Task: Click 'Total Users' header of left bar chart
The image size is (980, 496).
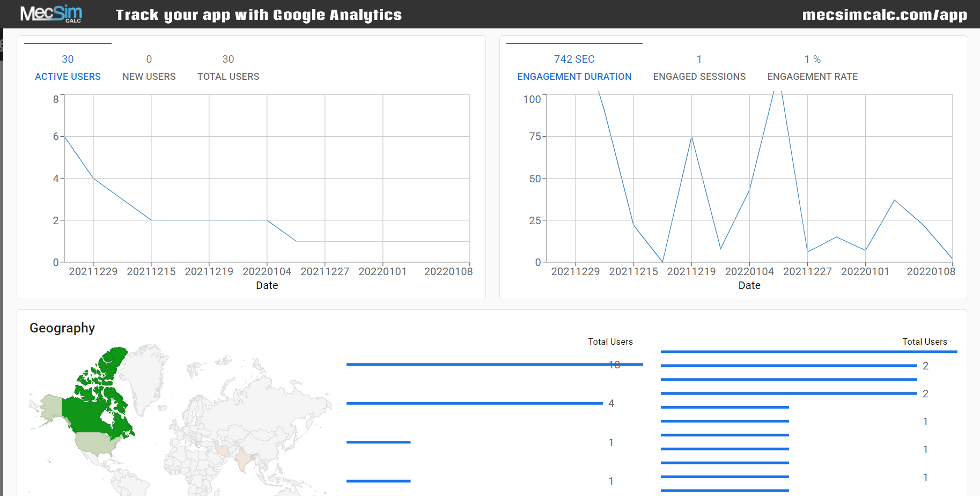Action: coord(610,342)
